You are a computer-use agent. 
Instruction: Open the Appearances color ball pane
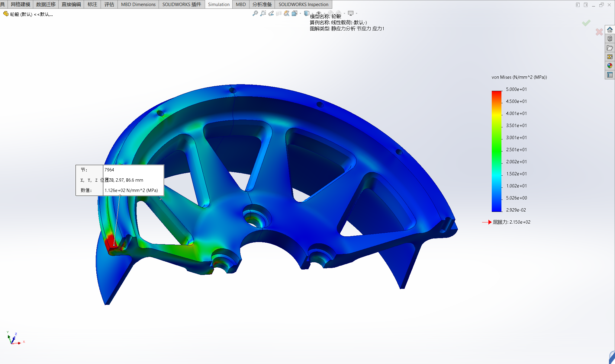point(610,65)
